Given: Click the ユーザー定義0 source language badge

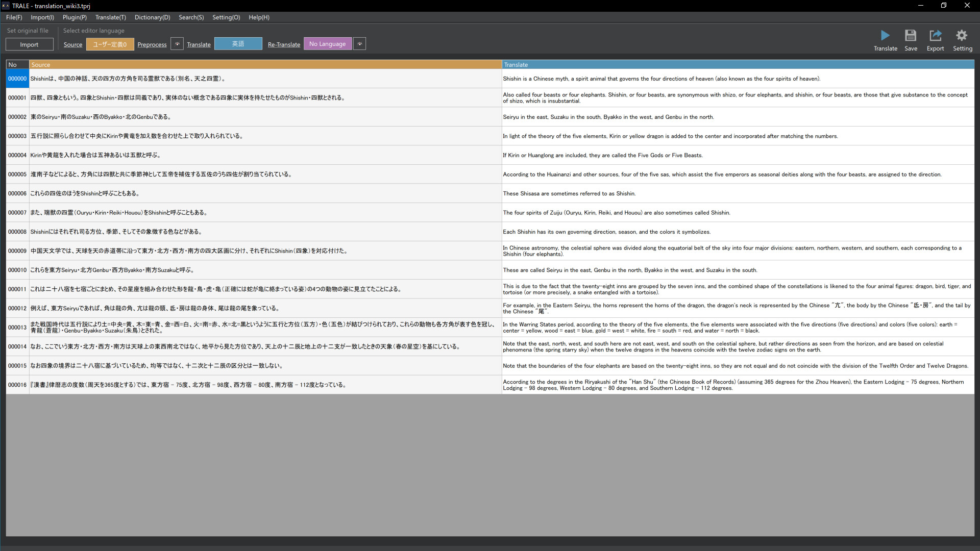Looking at the screenshot, I should [x=110, y=44].
